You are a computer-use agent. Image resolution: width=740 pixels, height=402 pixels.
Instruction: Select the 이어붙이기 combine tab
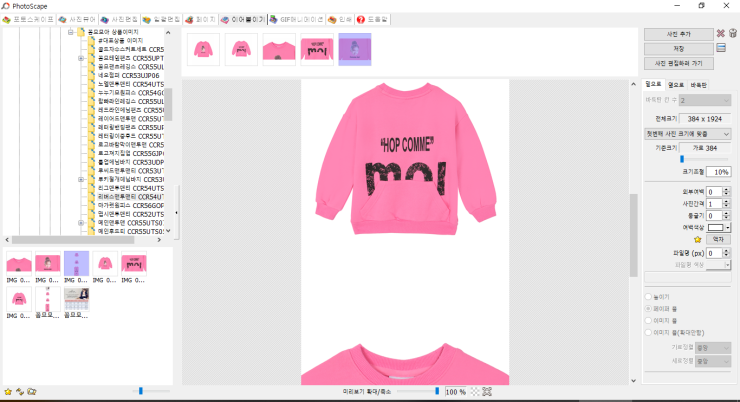(243, 19)
